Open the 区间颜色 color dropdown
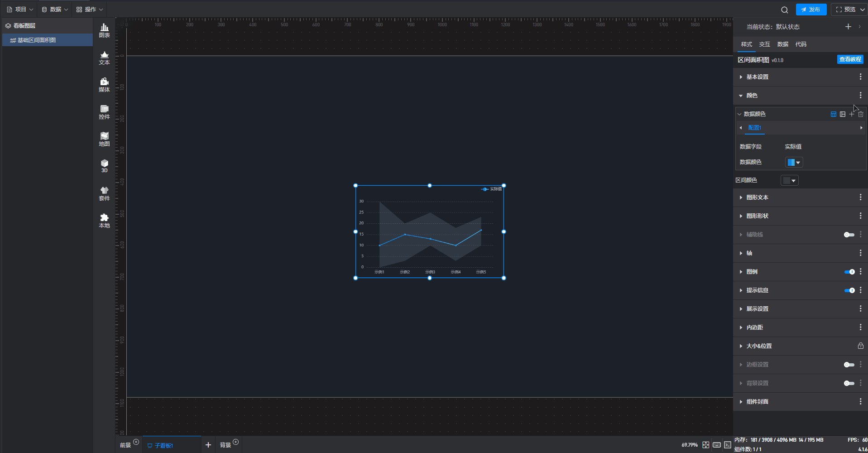The image size is (868, 453). 789,181
